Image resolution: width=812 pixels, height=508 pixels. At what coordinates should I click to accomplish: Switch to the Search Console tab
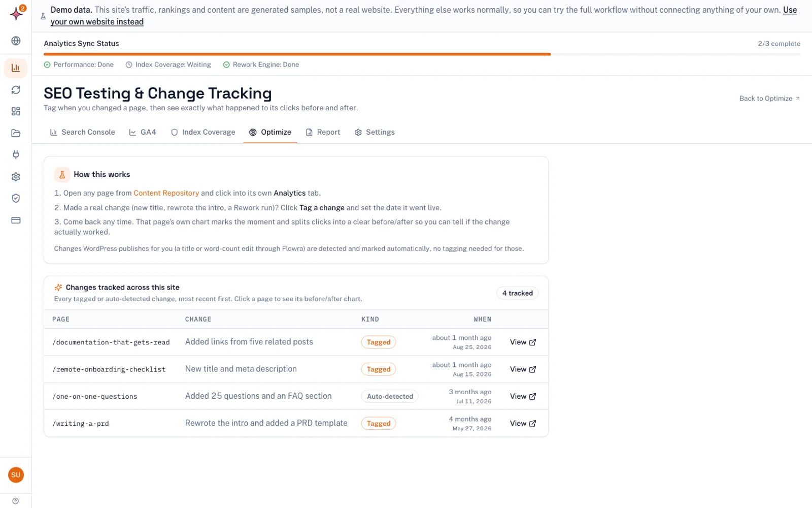click(x=83, y=132)
